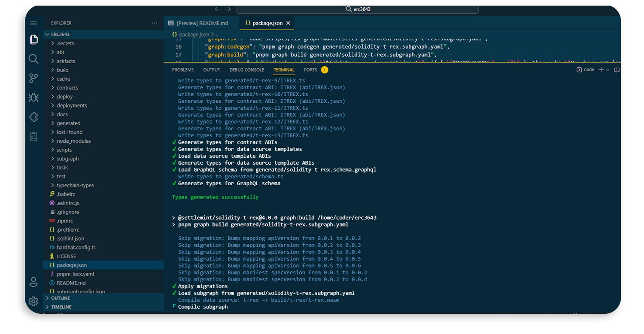This screenshot has height=334, width=644.
Task: Launch a new terminal with the plus icon
Action: [x=600, y=69]
